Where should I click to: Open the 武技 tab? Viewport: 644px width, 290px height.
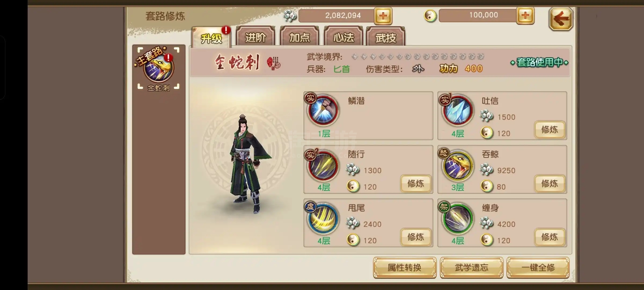[385, 37]
